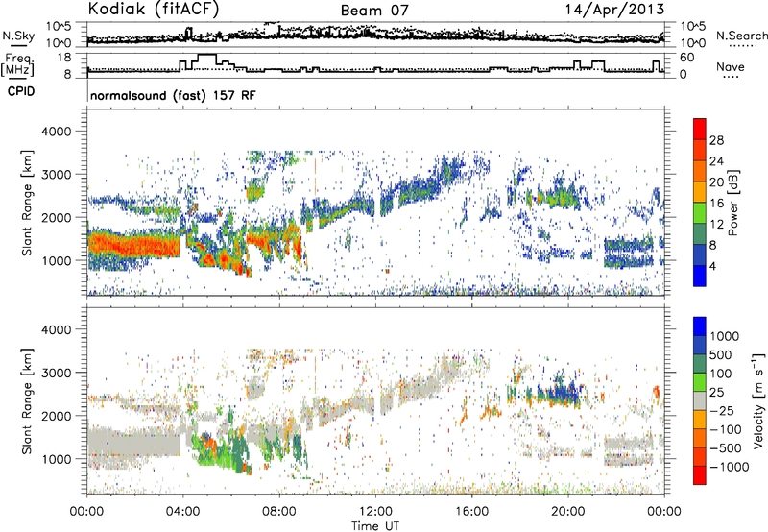
Task: Click the 'CPID' row label
Action: tap(21, 91)
